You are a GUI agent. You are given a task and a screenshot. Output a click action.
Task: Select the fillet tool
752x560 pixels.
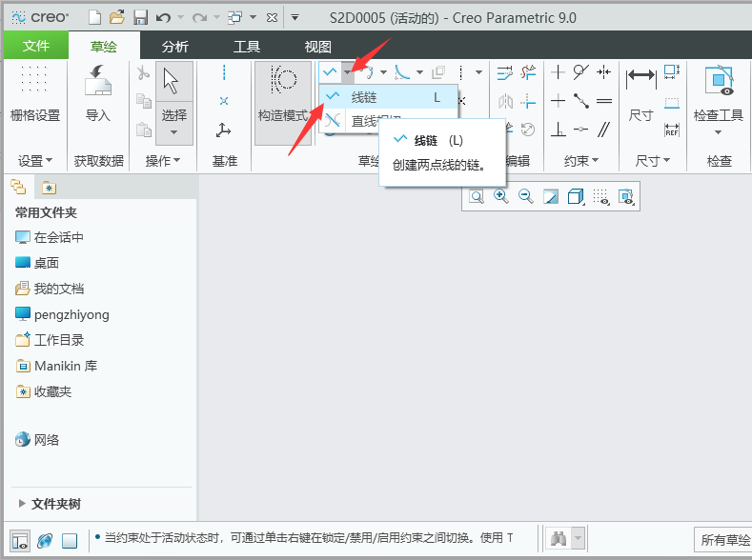[x=402, y=72]
